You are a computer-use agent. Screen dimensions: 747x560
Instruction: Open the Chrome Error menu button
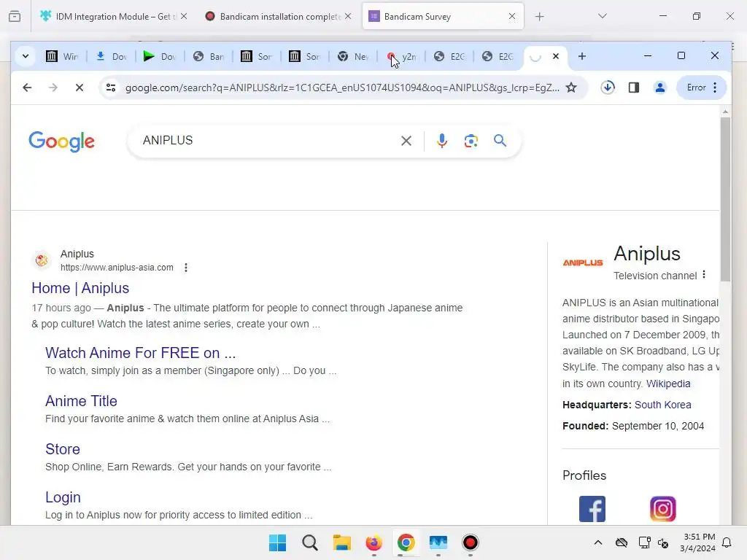tap(702, 87)
